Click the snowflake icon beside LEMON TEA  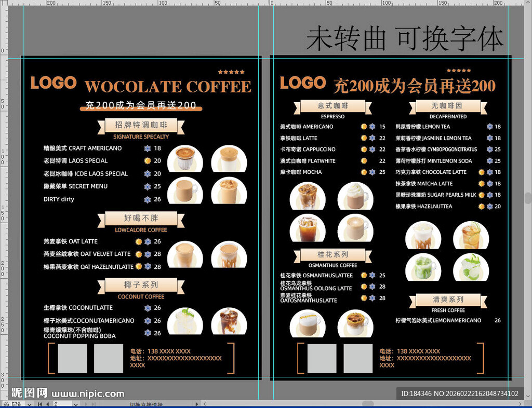click(489, 127)
